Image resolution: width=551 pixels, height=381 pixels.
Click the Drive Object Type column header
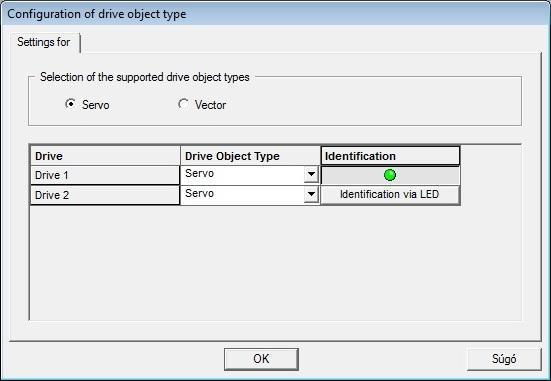click(250, 156)
